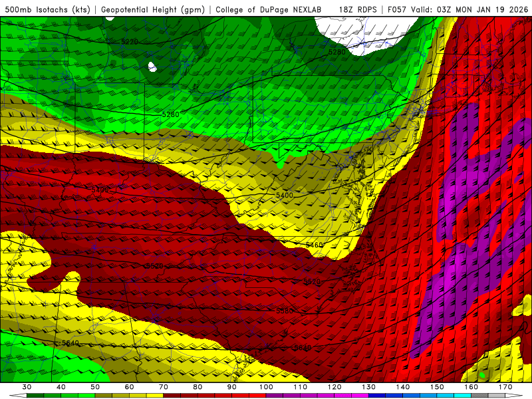Click the 'F057' forecast hour text
This screenshot has width=532, height=399.
[x=397, y=10]
